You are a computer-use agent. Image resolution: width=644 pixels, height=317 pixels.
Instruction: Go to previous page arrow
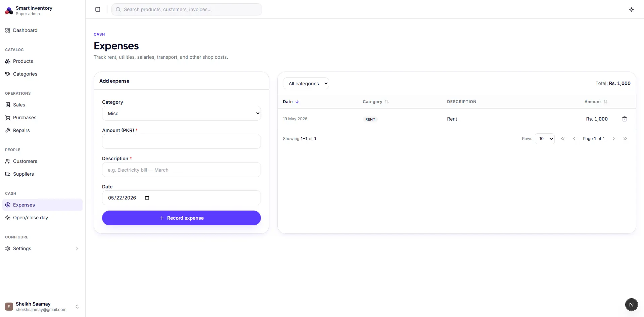[574, 139]
